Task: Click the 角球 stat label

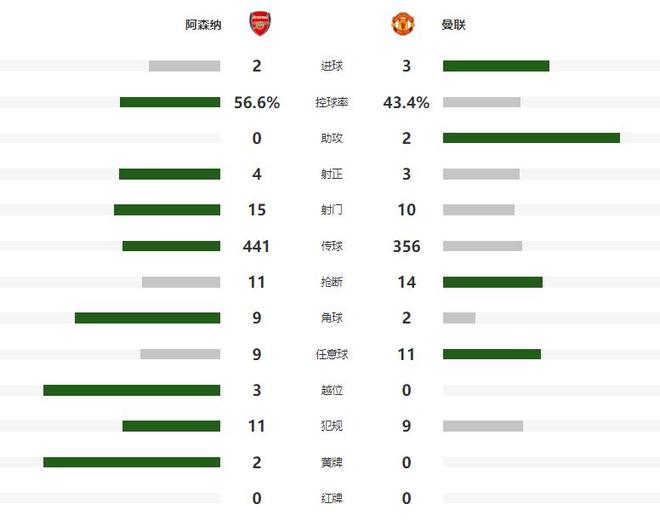Action: [331, 318]
